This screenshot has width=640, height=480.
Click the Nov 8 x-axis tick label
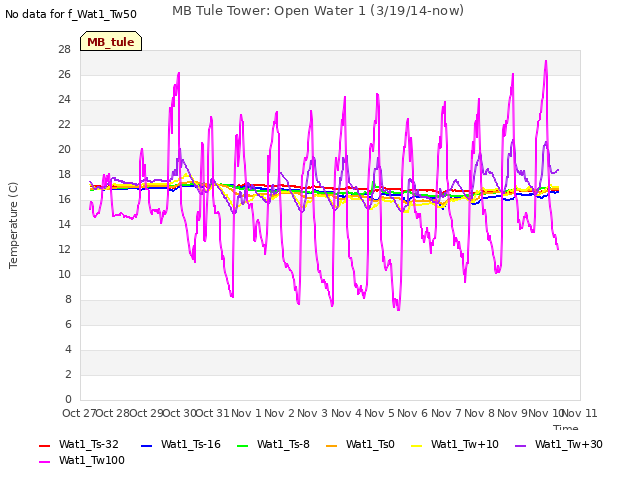[480, 413]
